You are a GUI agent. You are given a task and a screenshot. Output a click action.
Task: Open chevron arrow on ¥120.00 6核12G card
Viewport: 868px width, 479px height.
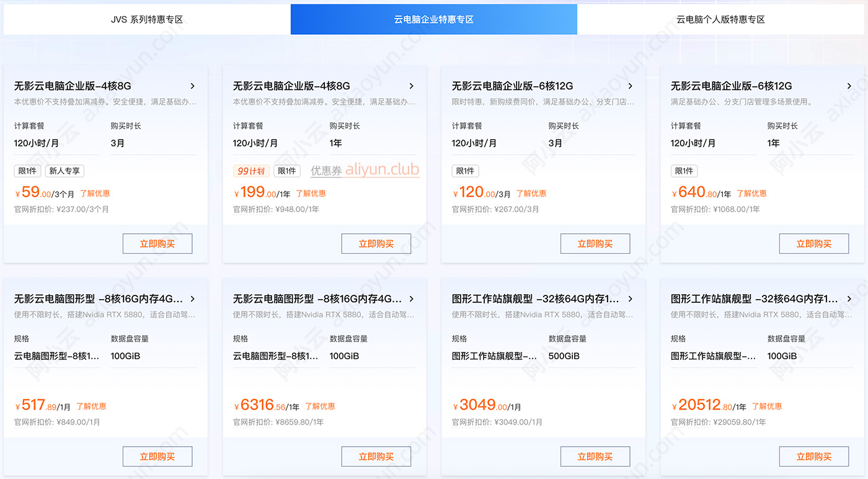pyautogui.click(x=631, y=86)
